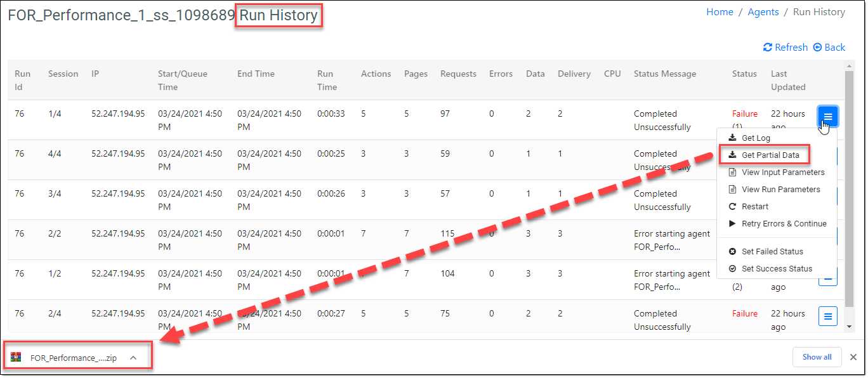Close the downloads bar with the X

(x=853, y=357)
